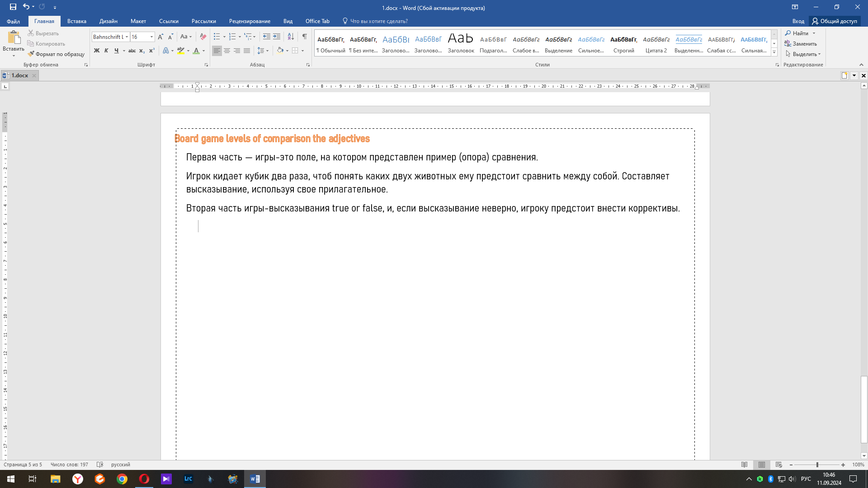This screenshot has height=488, width=868.
Task: Collapse the ribbon with the chevron
Action: click(x=861, y=65)
